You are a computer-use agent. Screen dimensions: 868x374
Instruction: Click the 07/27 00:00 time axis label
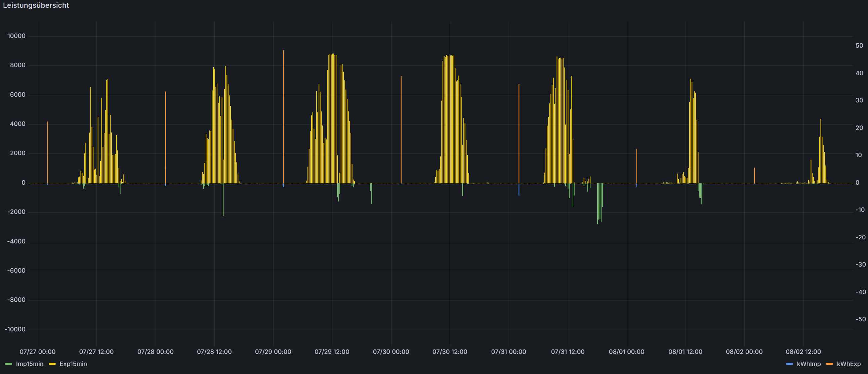(x=37, y=352)
